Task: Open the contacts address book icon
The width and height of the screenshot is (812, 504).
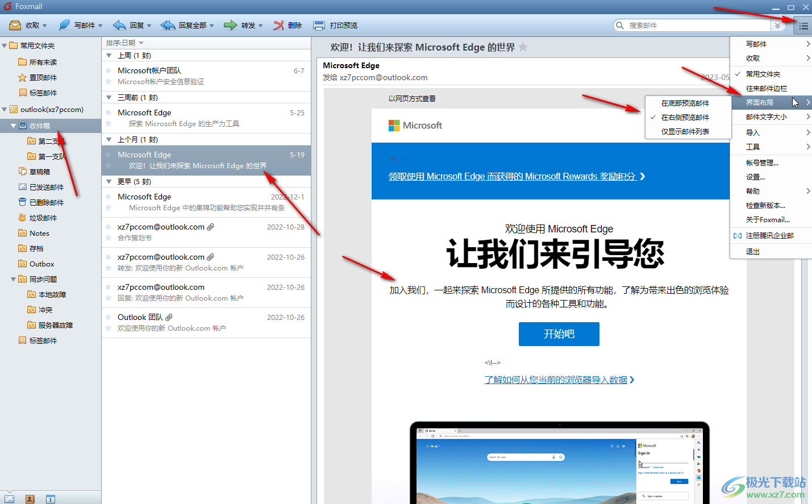Action: (x=30, y=499)
